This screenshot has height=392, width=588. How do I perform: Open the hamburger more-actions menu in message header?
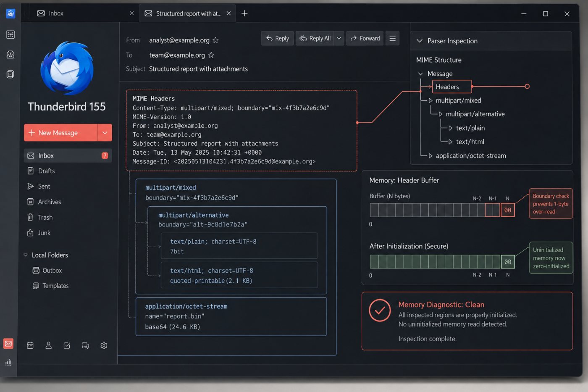(x=393, y=38)
